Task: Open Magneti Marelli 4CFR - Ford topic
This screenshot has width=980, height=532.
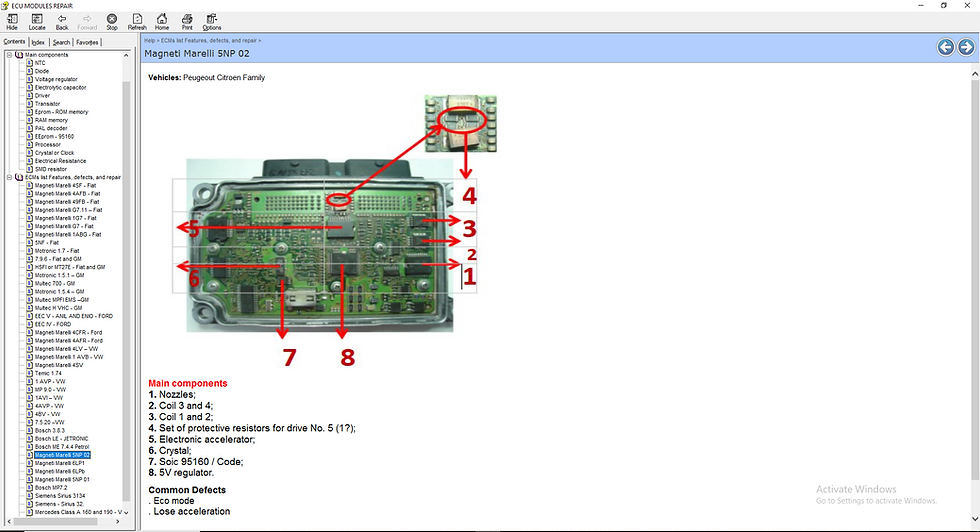Action: [x=69, y=333]
